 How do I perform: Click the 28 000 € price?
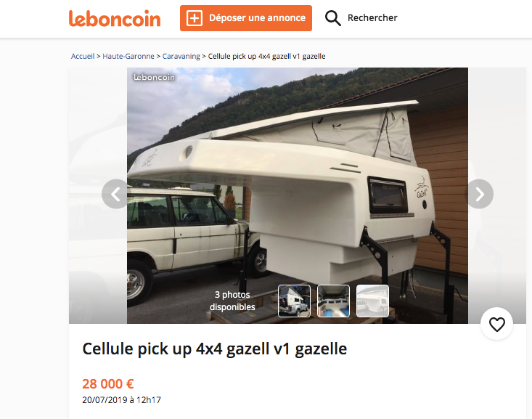[108, 383]
